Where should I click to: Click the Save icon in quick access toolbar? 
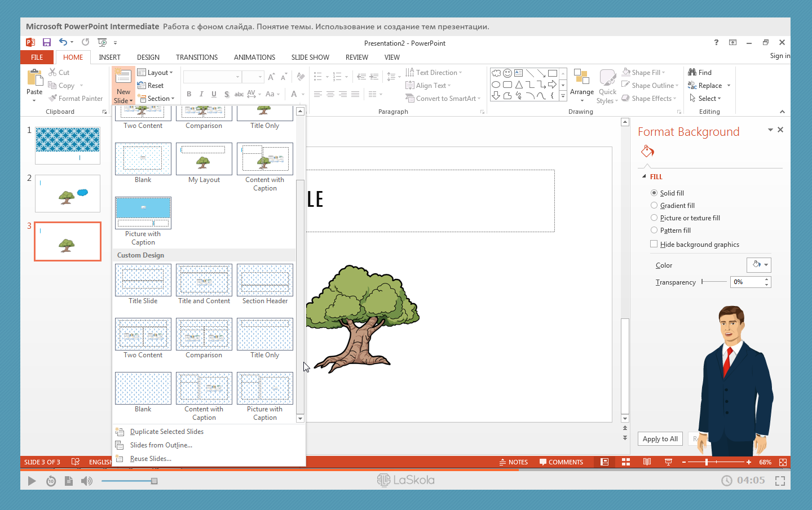[47, 42]
